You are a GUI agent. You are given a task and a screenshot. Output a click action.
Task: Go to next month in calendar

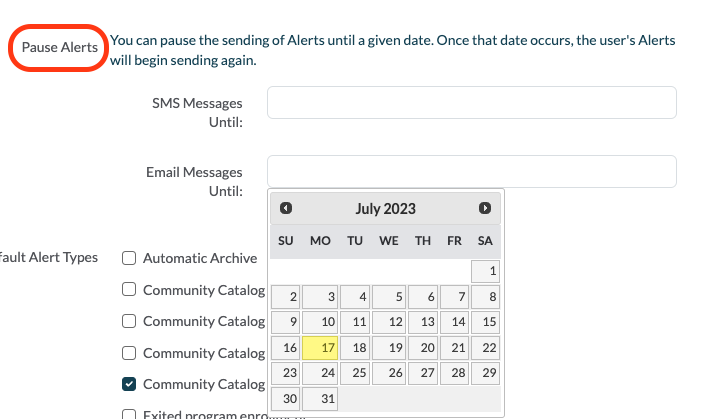click(x=485, y=209)
